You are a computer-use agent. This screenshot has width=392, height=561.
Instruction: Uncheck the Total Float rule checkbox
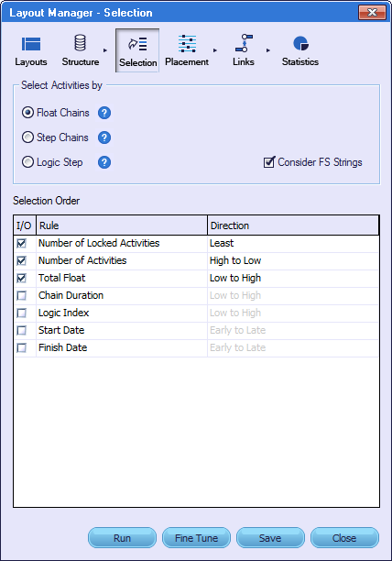pos(21,278)
